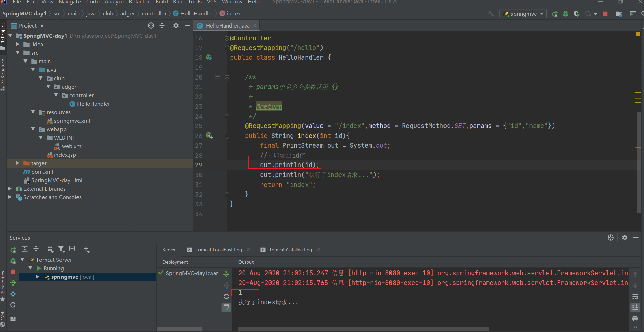Expand all Services tree nodes
This screenshot has height=332, width=644.
pos(25,249)
